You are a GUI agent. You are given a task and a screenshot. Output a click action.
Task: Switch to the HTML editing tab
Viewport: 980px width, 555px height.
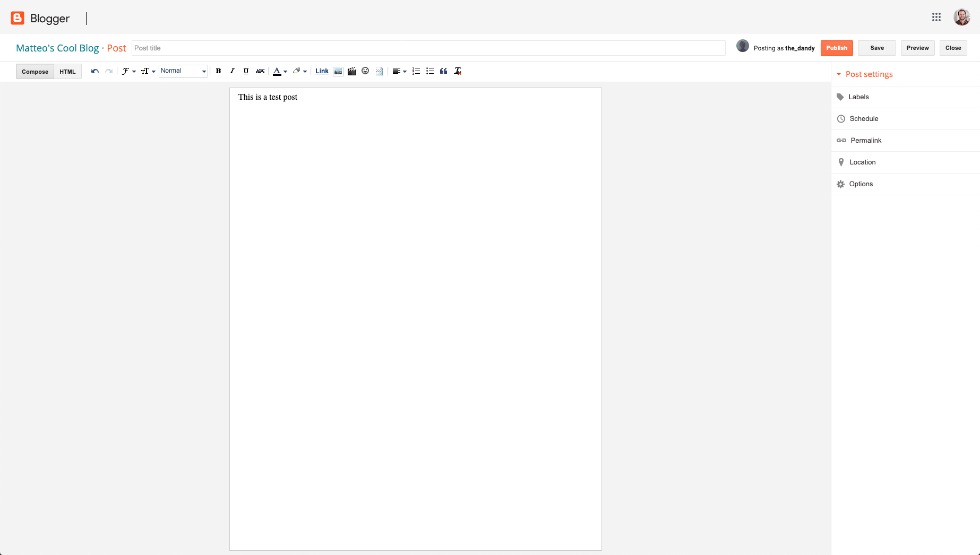(x=67, y=71)
